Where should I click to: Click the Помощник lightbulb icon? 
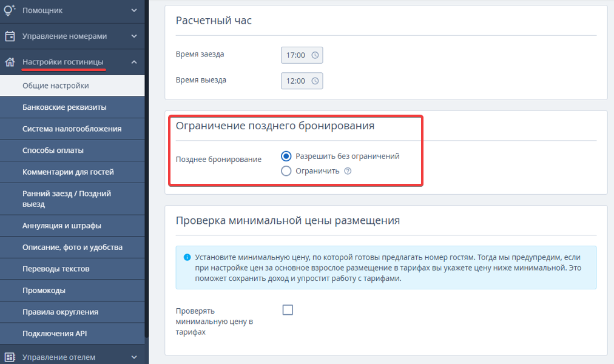9,10
